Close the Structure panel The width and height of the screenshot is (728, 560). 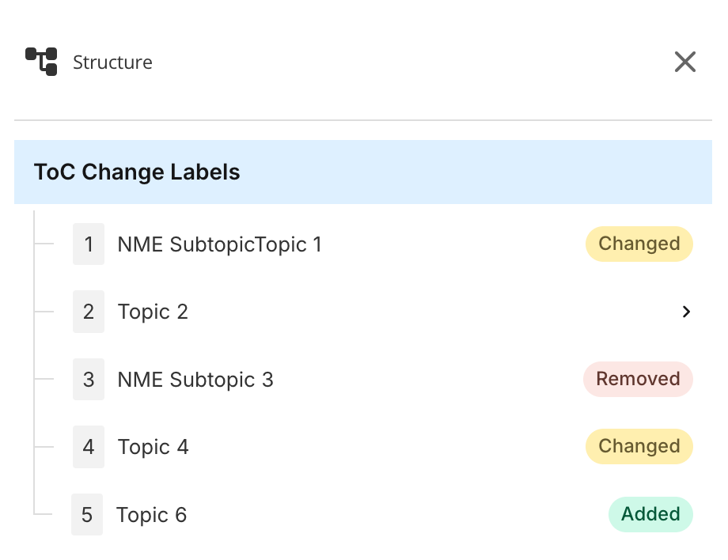[x=684, y=61]
